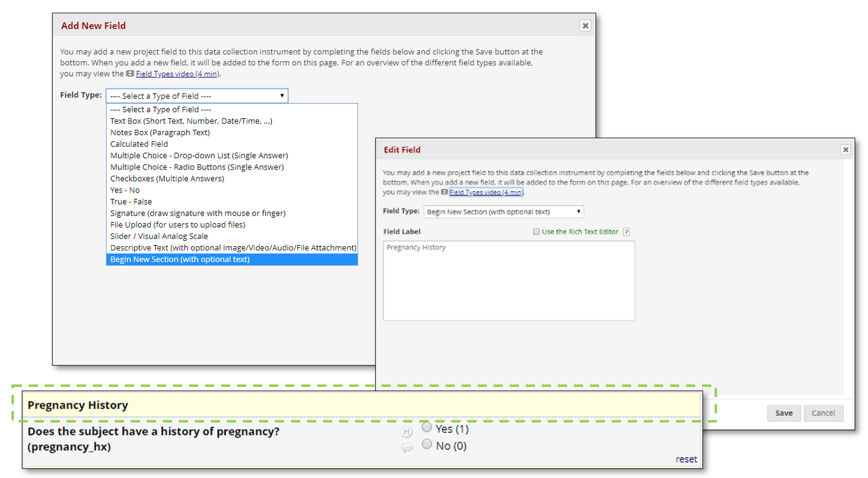Enable the Use the Rich Text Editor checkbox
This screenshot has width=868, height=478.
[536, 232]
